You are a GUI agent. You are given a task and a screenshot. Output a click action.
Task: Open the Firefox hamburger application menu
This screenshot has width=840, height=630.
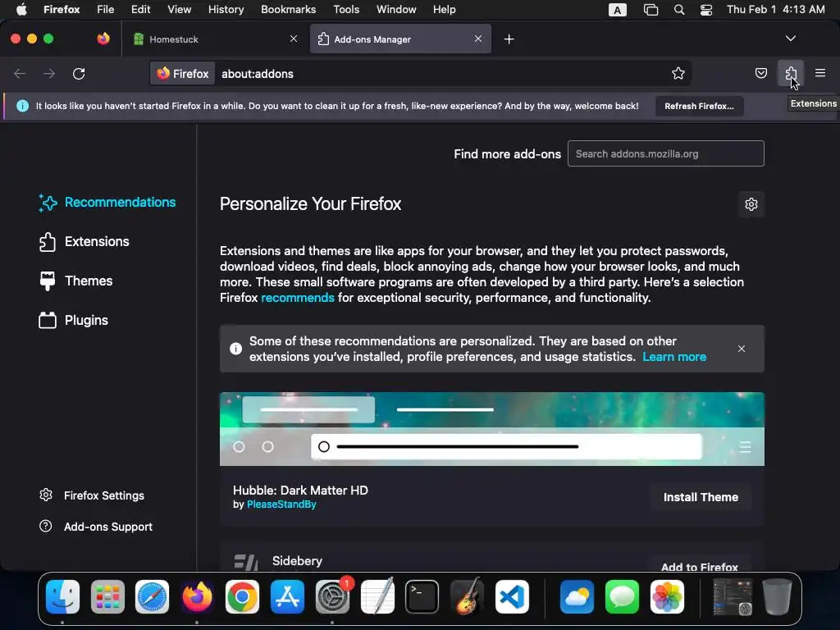coord(819,73)
